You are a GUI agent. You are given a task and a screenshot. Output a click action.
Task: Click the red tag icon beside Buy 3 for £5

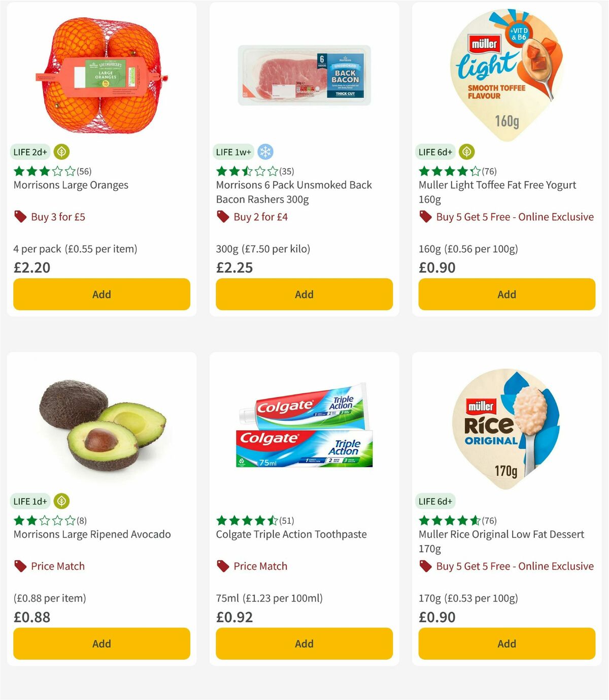click(x=20, y=216)
